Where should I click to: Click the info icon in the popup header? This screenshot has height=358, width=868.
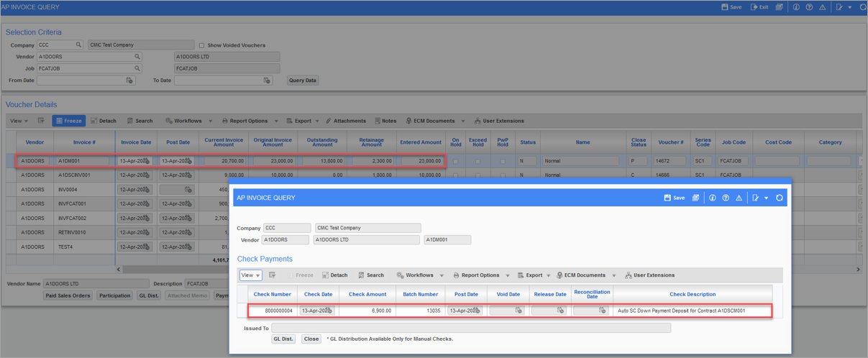[712, 198]
